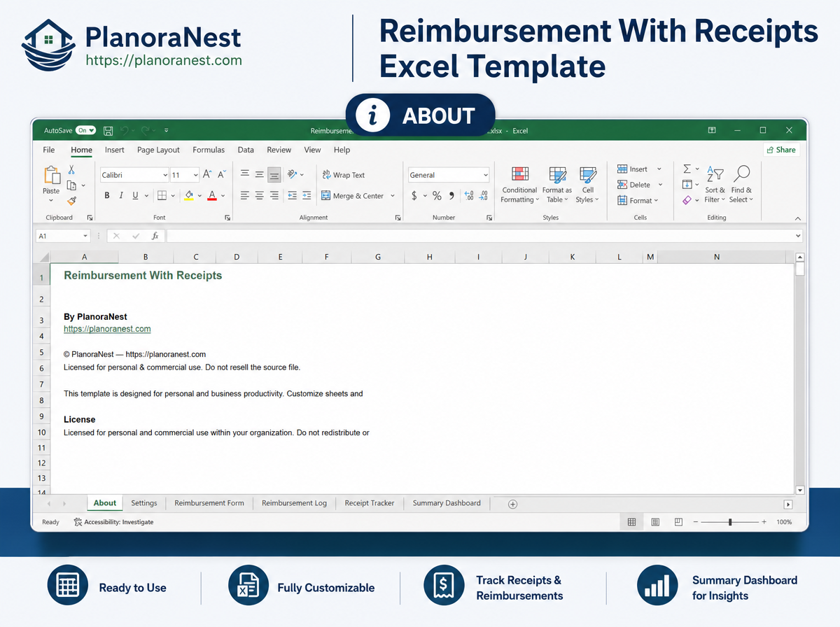Open the Name Box A1 dropdown
The image size is (840, 627).
[x=85, y=237]
